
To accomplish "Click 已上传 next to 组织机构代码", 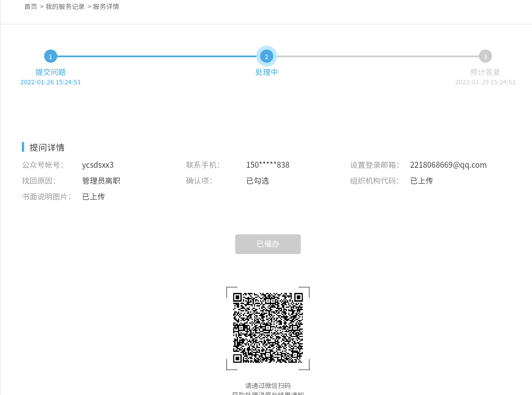I will [421, 181].
